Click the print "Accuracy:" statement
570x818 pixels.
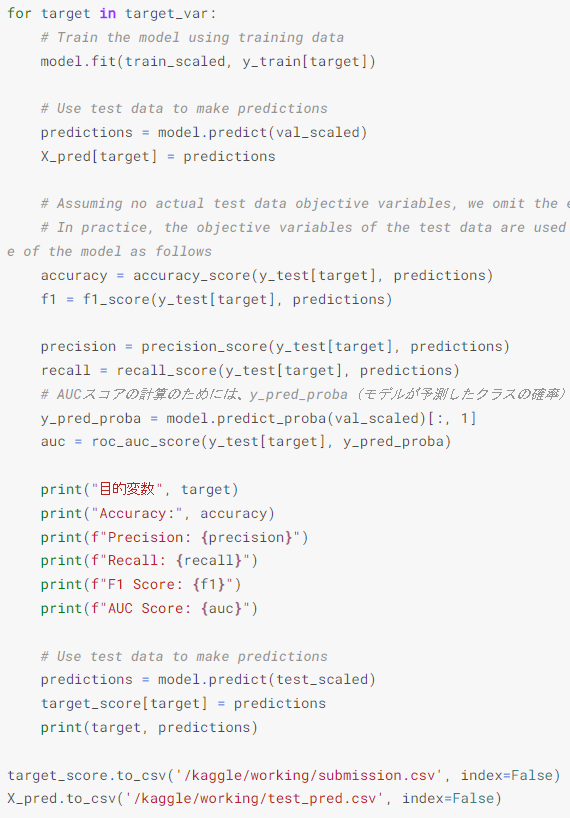point(157,513)
